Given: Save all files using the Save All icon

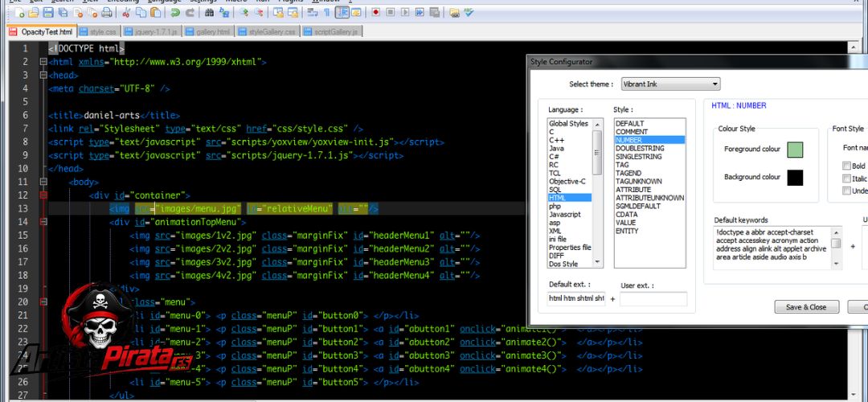Looking at the screenshot, I should tap(63, 12).
